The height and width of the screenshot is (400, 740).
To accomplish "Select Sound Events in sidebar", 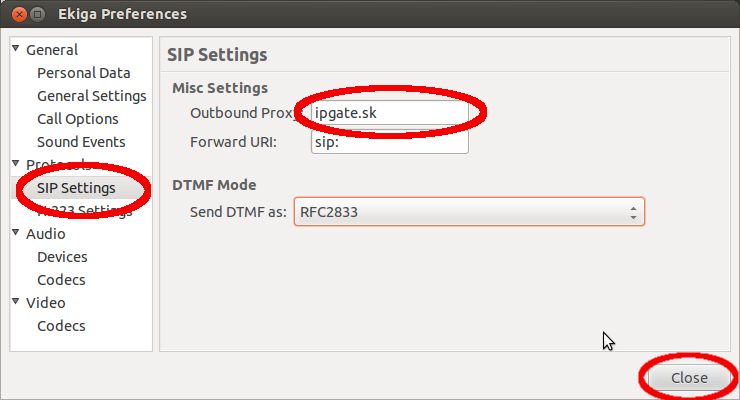I will point(81,142).
